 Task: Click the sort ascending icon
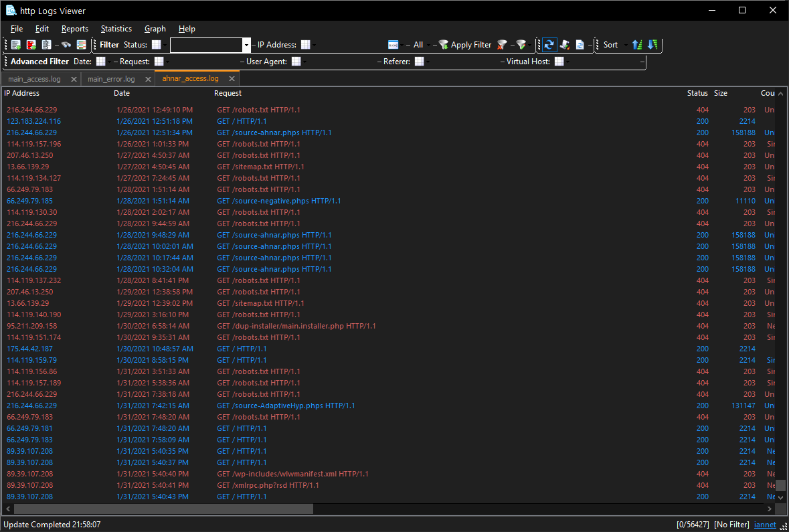click(637, 45)
